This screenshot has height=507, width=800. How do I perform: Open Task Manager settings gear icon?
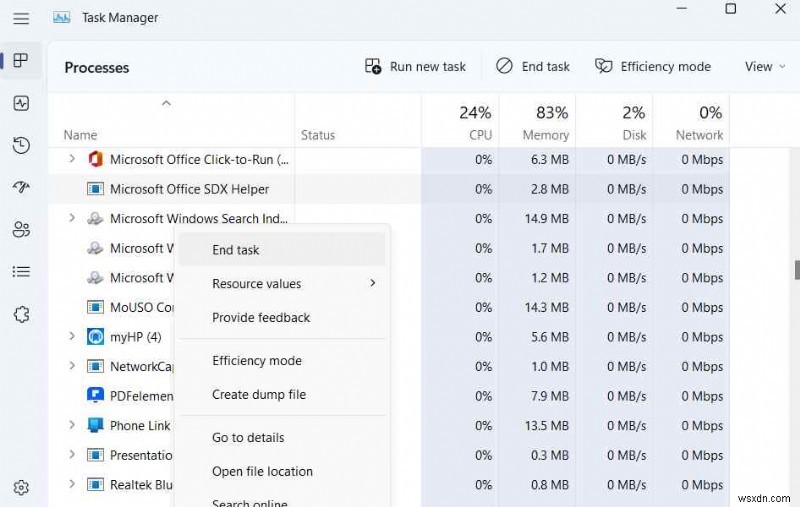(21, 488)
